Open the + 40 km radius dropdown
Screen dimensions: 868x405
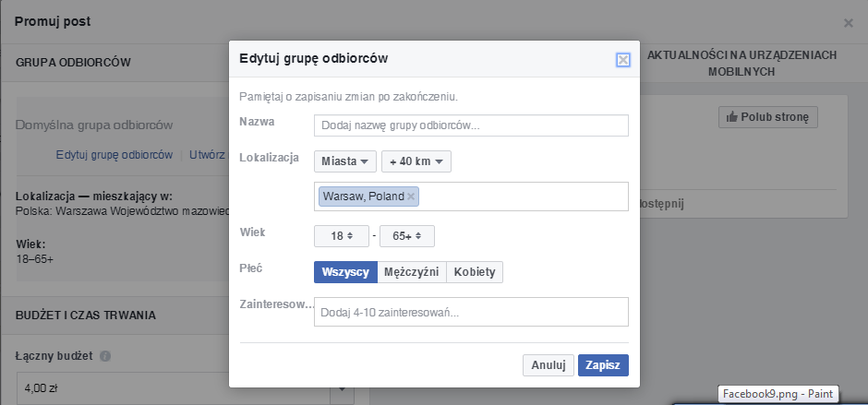416,161
